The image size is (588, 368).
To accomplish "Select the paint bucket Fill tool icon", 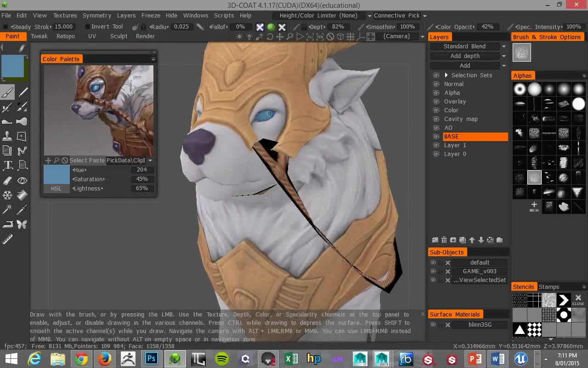I will pyautogui.click(x=22, y=195).
